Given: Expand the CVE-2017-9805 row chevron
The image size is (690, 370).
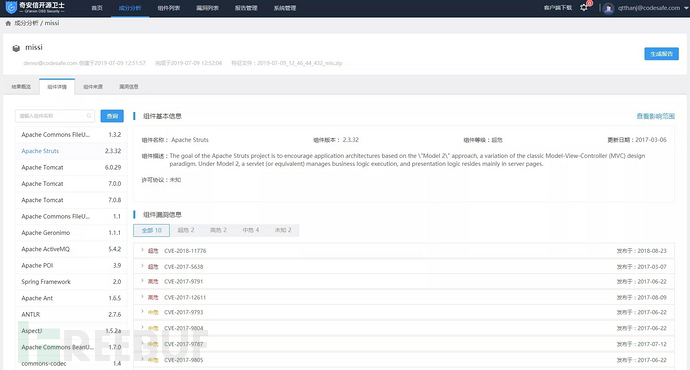Looking at the screenshot, I should click(x=142, y=359).
